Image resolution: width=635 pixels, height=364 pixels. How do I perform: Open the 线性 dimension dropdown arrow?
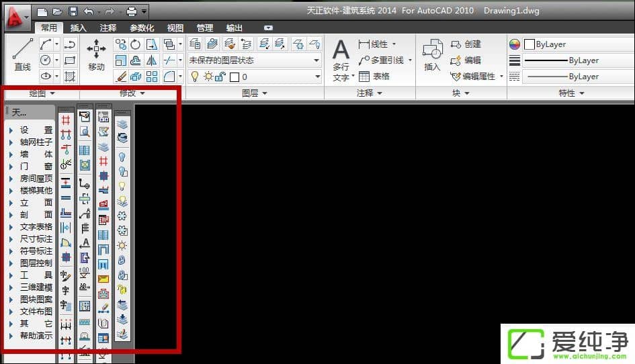(x=394, y=44)
